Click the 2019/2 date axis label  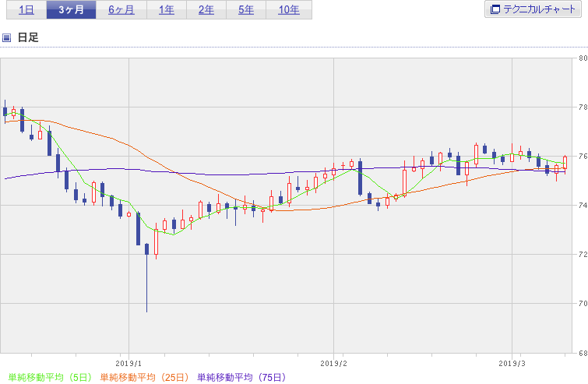click(x=334, y=364)
